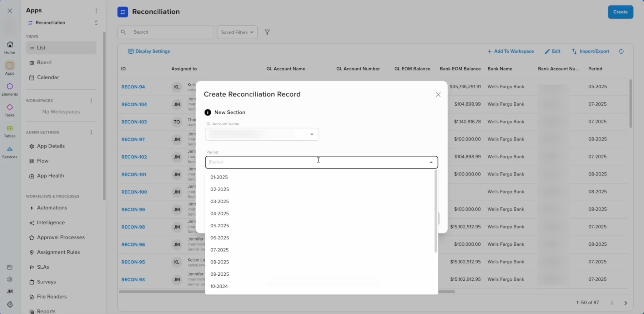Expand the GL Account Name dropdown
644x314 pixels.
[312, 134]
